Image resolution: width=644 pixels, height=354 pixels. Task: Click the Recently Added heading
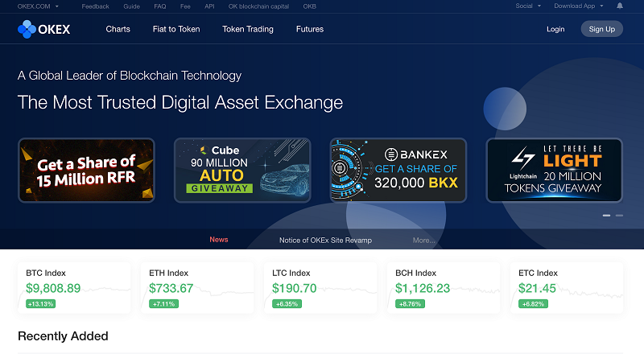point(63,336)
